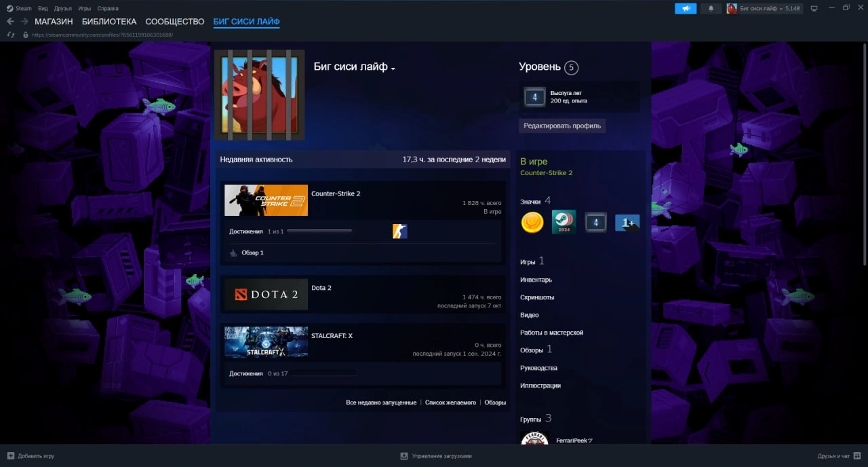
Task: Reload the page with the refresh icon
Action: (x=10, y=35)
